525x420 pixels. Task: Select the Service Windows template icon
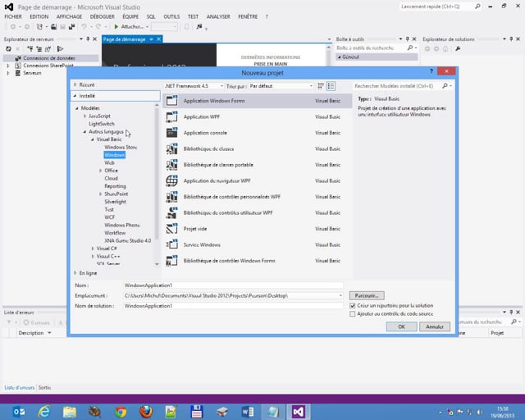click(171, 244)
